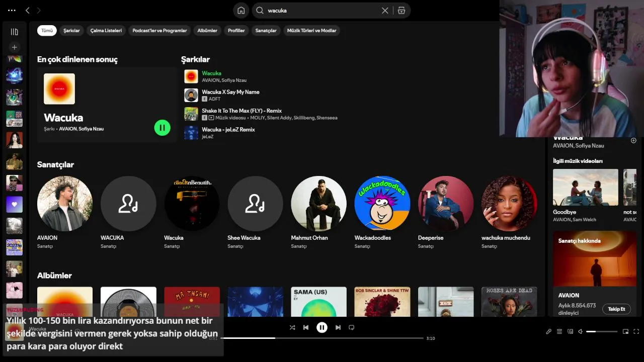The width and height of the screenshot is (644, 362).
Task: Play the song Wacuka by AVAION
Action: click(x=191, y=76)
